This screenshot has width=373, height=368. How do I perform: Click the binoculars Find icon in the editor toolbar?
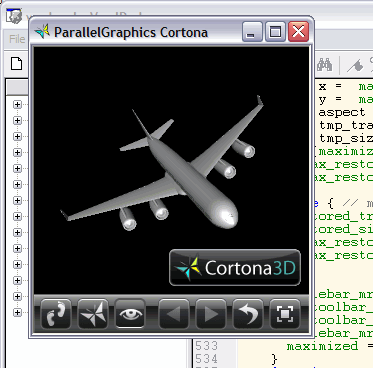[324, 64]
